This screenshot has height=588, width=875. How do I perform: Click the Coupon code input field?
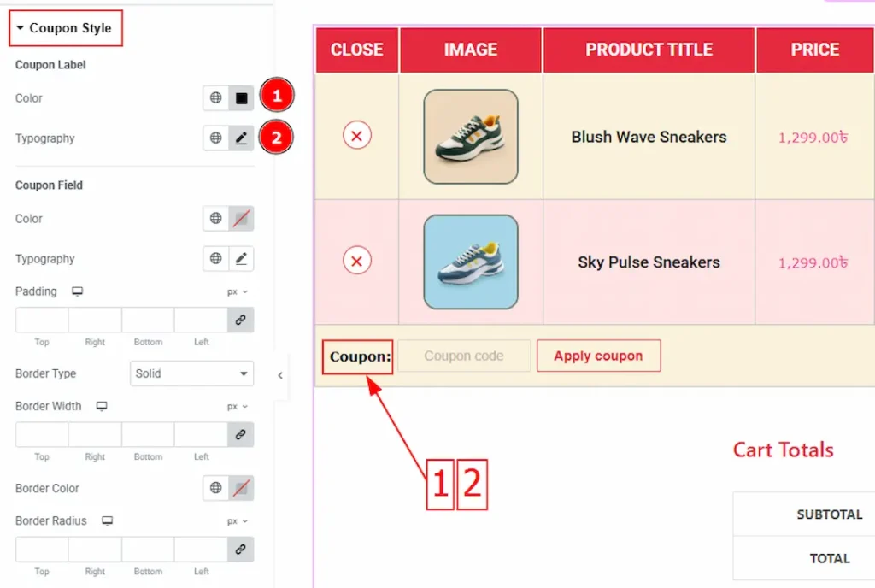point(464,356)
